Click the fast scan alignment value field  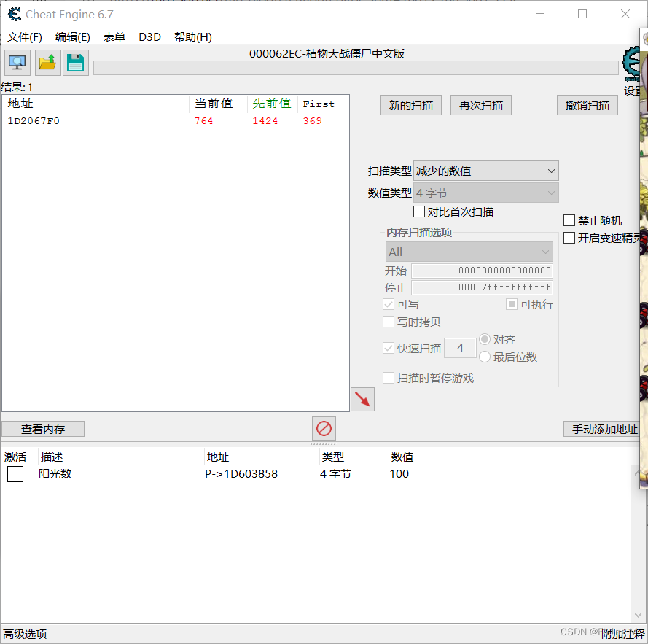pos(460,348)
